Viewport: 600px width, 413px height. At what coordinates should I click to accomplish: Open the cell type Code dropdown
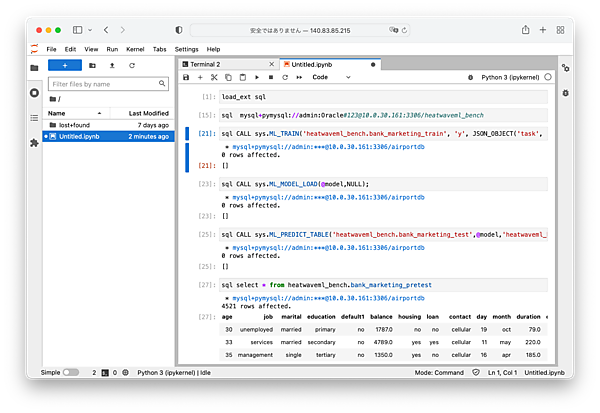[x=332, y=77]
